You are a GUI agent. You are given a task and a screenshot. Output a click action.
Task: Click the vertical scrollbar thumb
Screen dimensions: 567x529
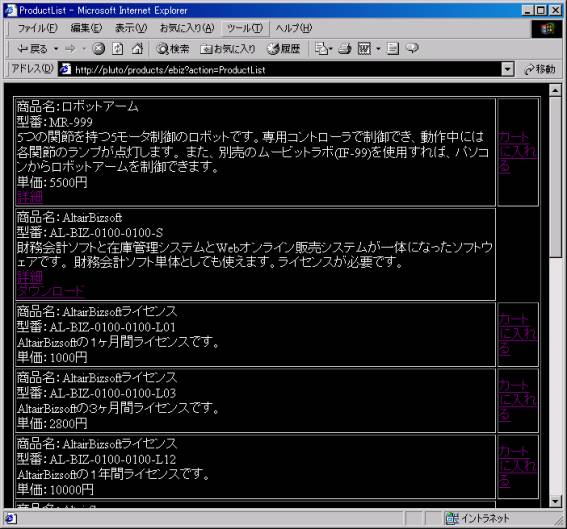click(555, 177)
